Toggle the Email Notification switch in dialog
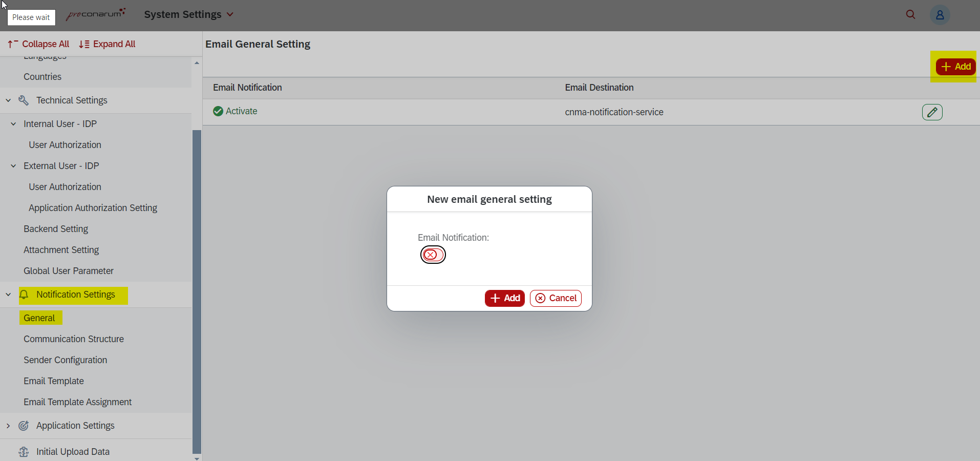The image size is (980, 461). [x=433, y=255]
